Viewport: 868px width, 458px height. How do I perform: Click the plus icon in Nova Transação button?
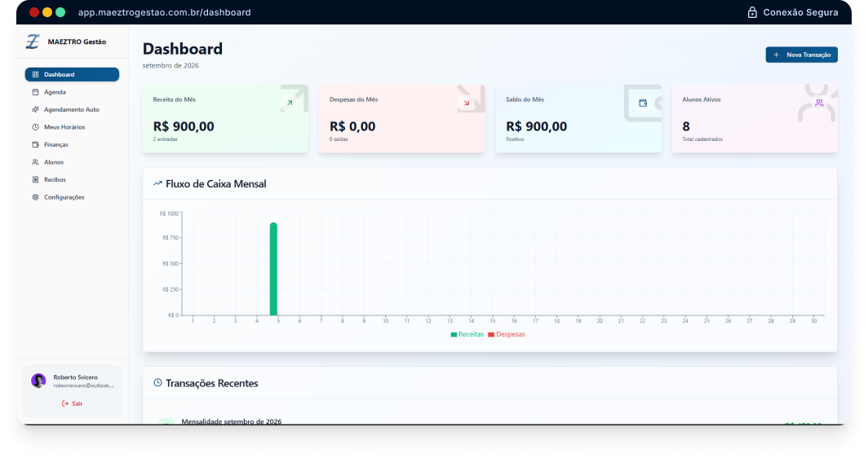776,55
